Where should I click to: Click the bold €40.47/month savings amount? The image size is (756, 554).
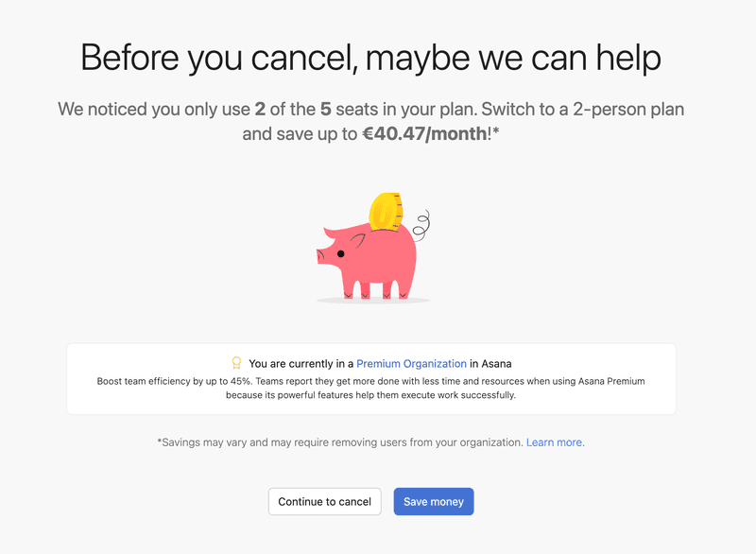pyautogui.click(x=424, y=134)
